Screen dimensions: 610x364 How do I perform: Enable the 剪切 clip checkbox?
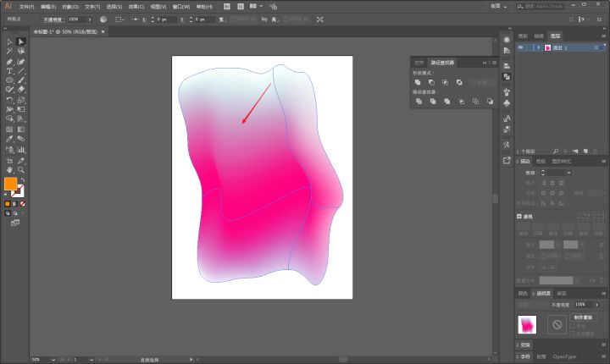tap(573, 325)
